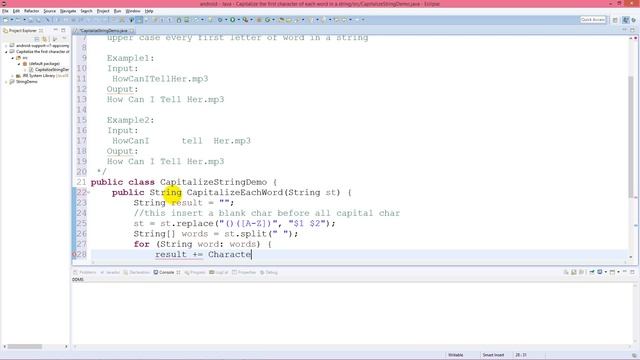The width and height of the screenshot is (640, 360).
Task: Collapse the (default package) node
Action: 19,64
